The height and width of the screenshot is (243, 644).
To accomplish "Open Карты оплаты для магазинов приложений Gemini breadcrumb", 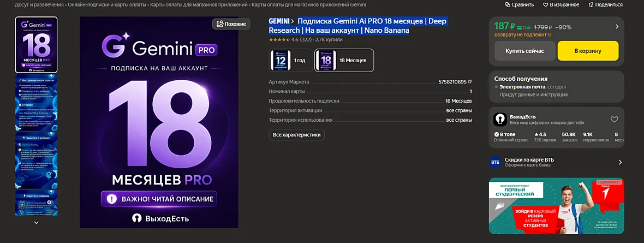I will (309, 5).
